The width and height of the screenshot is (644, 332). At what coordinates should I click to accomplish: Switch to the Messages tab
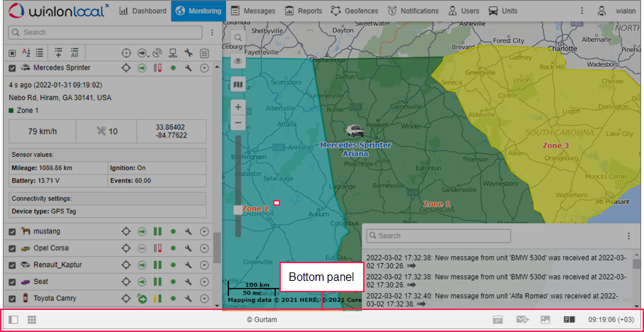click(253, 11)
